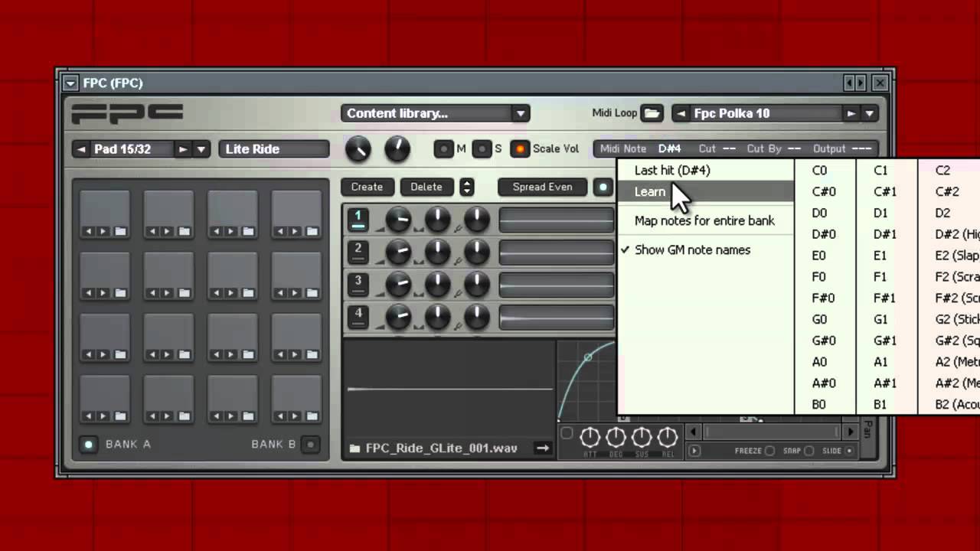Select layer 2 button
Image resolution: width=980 pixels, height=551 pixels.
(x=358, y=253)
